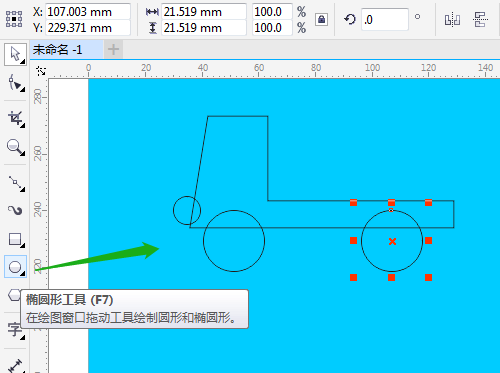Image resolution: width=500 pixels, height=373 pixels.
Task: Click the middle-right red selection handle
Action: coord(429,241)
